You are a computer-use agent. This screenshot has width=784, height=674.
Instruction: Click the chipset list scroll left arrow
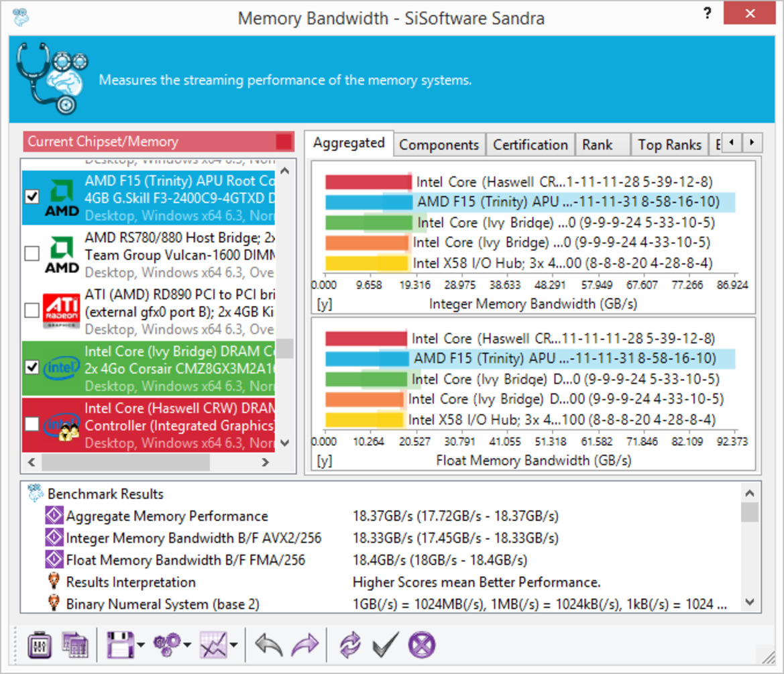click(x=31, y=462)
